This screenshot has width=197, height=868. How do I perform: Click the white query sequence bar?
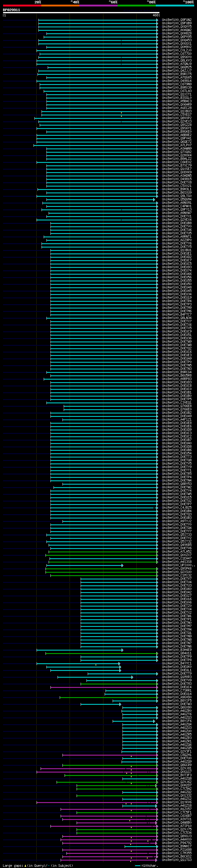click(x=81, y=13)
